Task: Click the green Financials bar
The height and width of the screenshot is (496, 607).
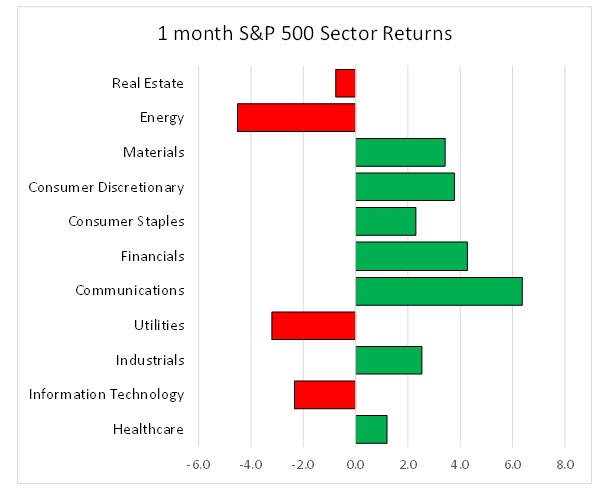Action: [x=411, y=256]
